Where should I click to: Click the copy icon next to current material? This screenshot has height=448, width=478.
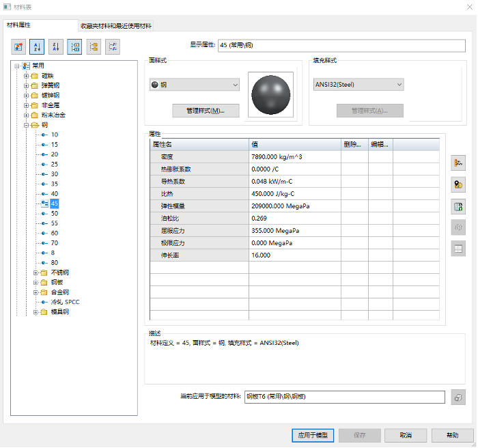click(x=458, y=397)
